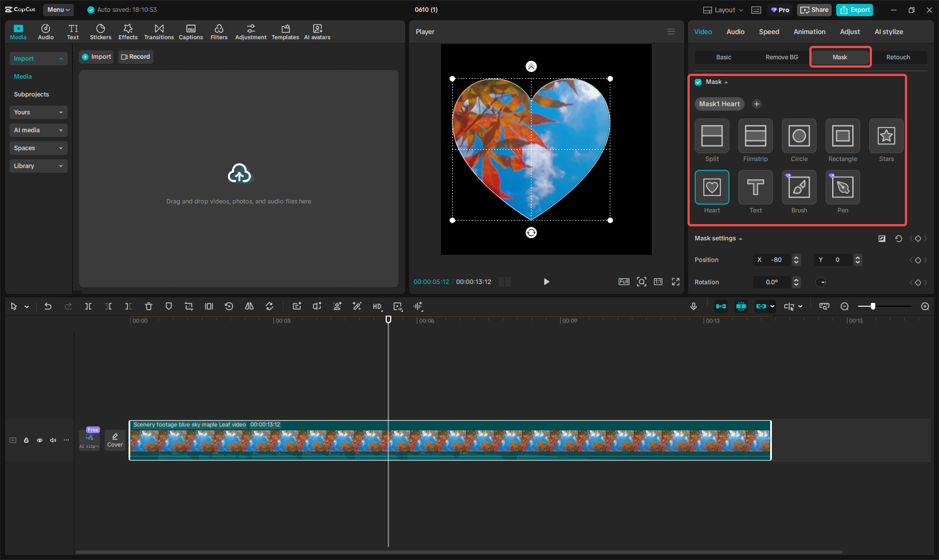Toggle track visibility eye icon

tap(40, 440)
